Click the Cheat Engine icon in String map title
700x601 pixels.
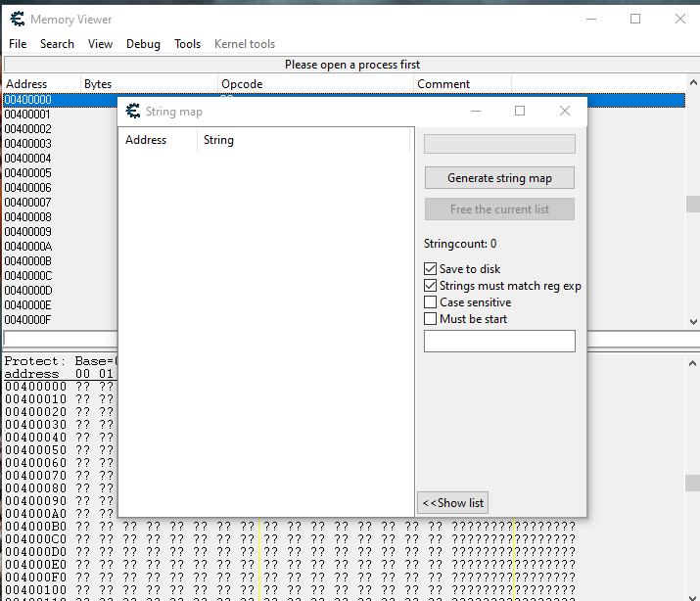(132, 112)
